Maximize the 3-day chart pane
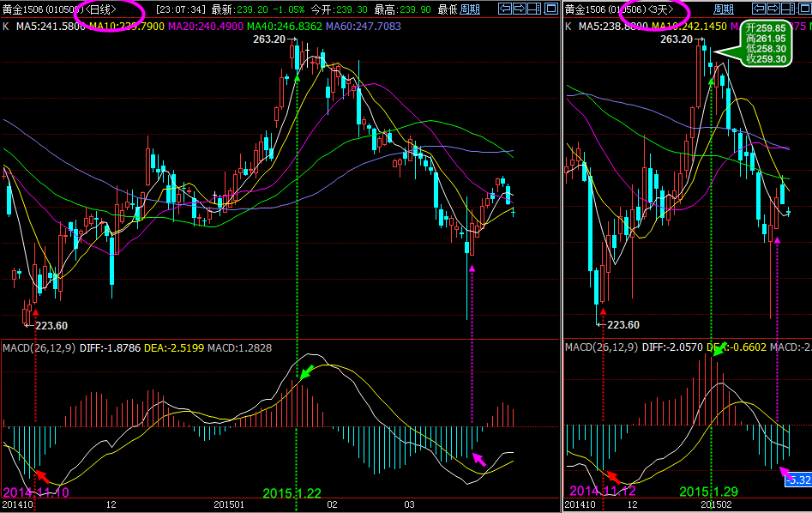The height and width of the screenshot is (513, 812). (802, 9)
